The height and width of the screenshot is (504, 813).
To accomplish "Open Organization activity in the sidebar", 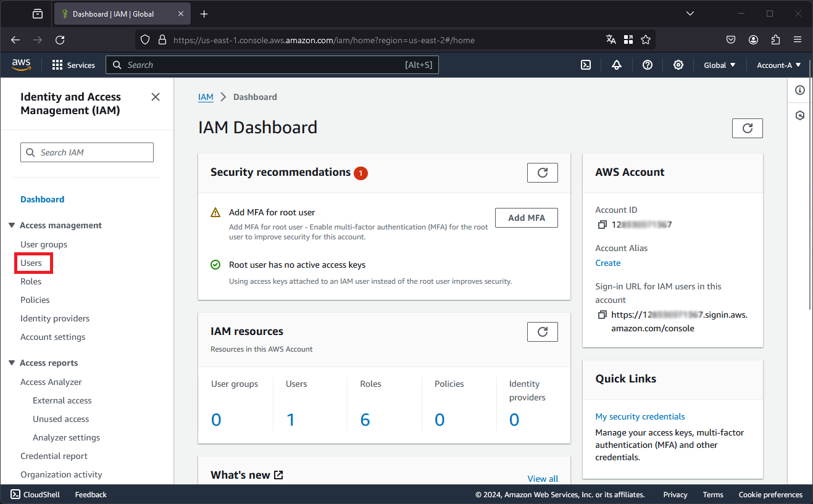I will click(61, 474).
